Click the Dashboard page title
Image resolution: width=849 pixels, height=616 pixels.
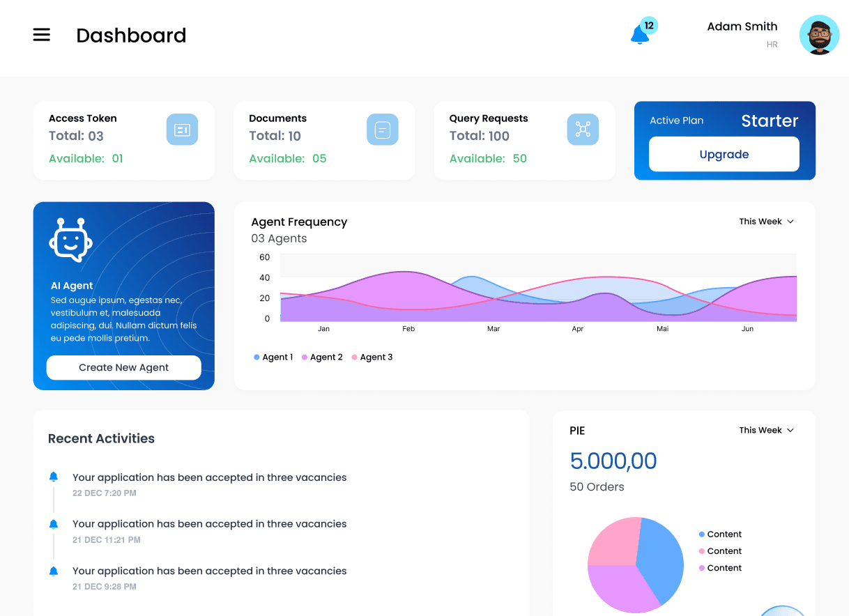(x=131, y=35)
